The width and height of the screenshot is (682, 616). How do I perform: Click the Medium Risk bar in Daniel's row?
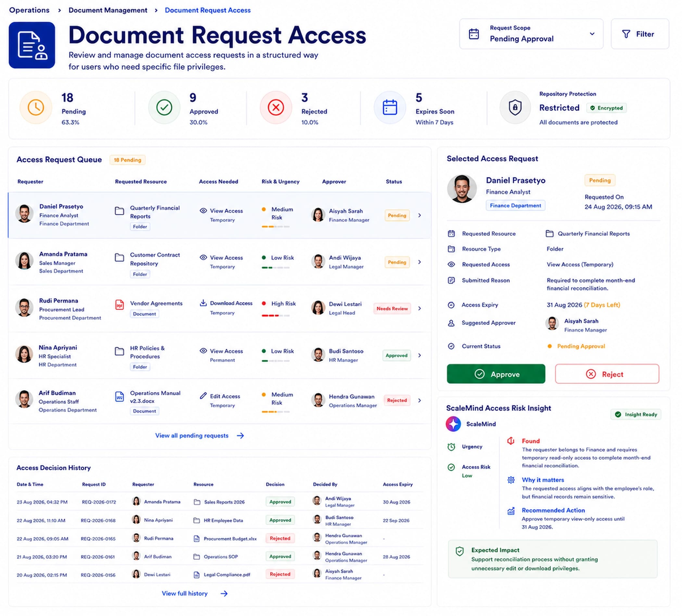(x=275, y=226)
